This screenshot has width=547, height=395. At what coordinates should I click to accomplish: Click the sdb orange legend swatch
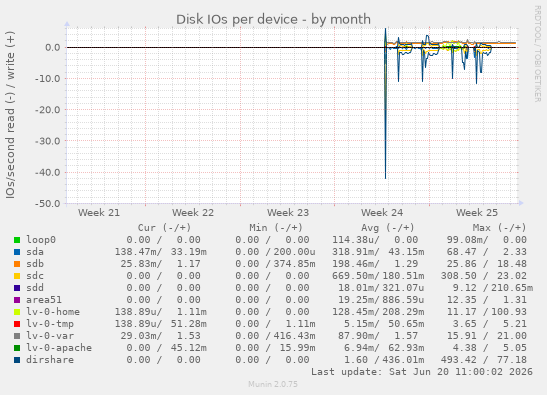coord(17,264)
